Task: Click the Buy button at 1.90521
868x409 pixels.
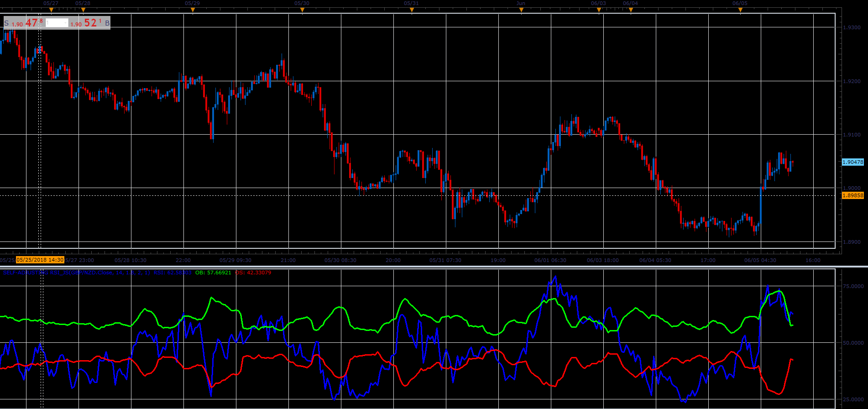Action: (x=90, y=23)
